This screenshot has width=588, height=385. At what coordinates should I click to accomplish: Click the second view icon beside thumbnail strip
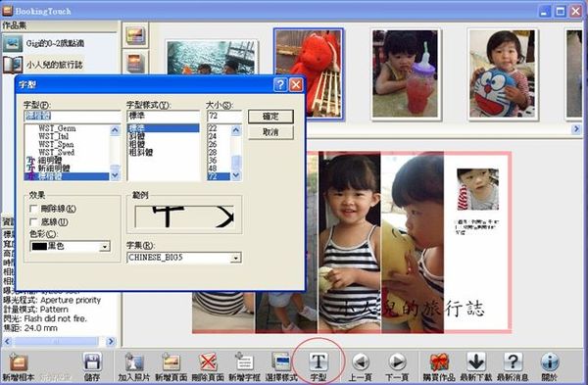(135, 63)
